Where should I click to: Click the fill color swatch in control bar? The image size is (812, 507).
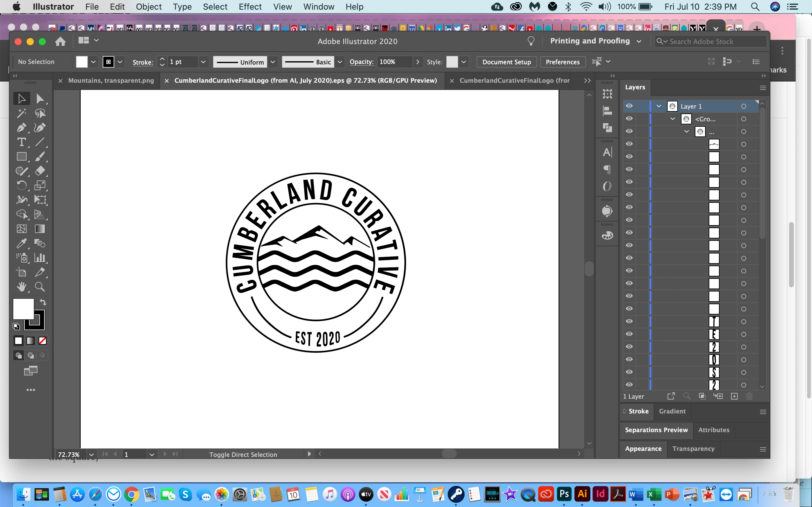[82, 62]
